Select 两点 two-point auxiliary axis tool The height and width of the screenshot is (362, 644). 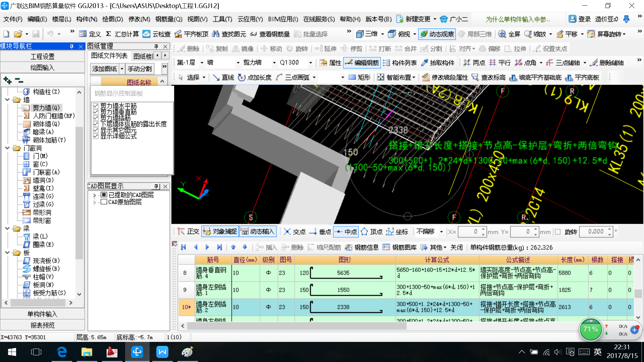[x=474, y=63]
